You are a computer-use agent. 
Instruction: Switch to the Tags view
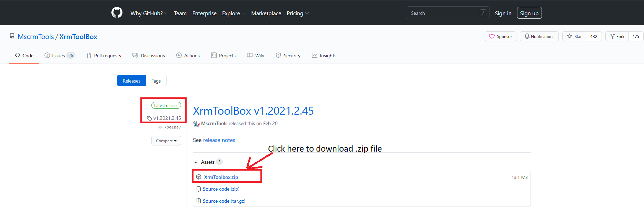pos(156,80)
